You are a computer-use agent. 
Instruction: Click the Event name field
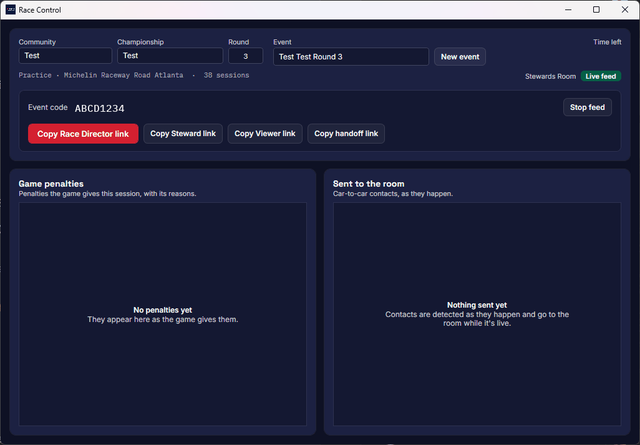tap(351, 57)
